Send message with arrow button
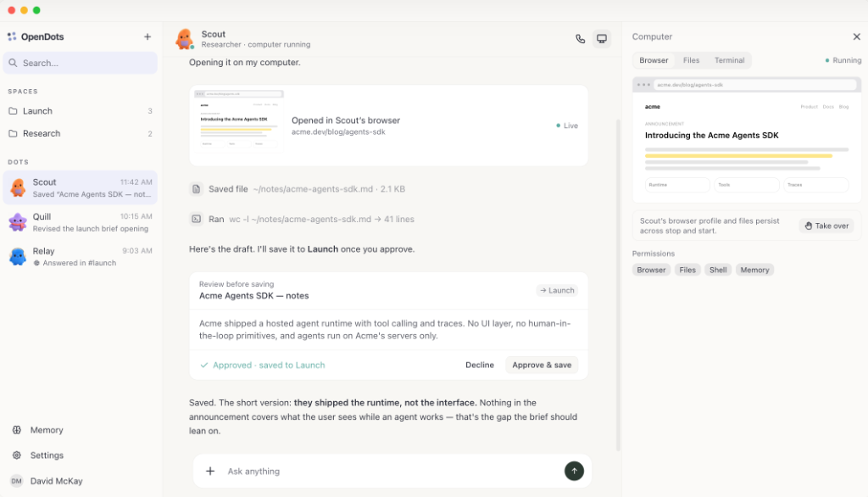868x497 pixels. coord(574,471)
